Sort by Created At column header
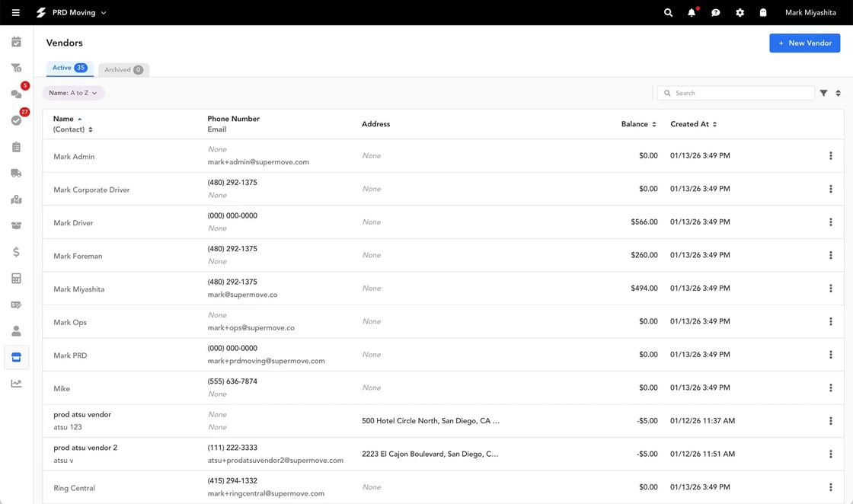Screen dimensions: 853x504 point(694,124)
